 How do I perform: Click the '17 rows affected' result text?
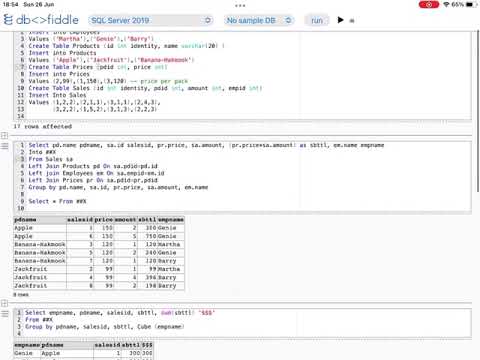(x=43, y=126)
